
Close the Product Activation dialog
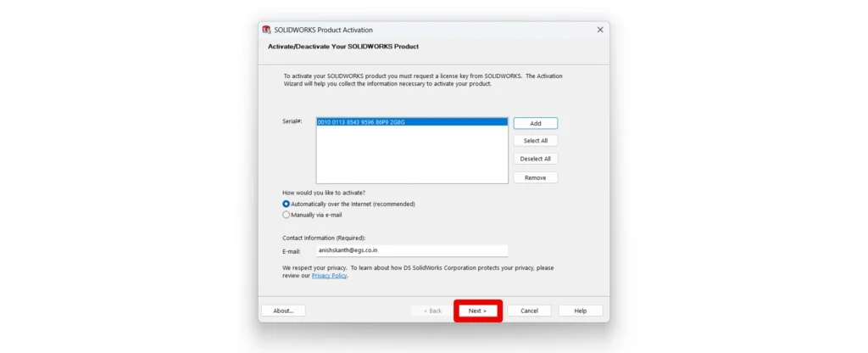600,30
